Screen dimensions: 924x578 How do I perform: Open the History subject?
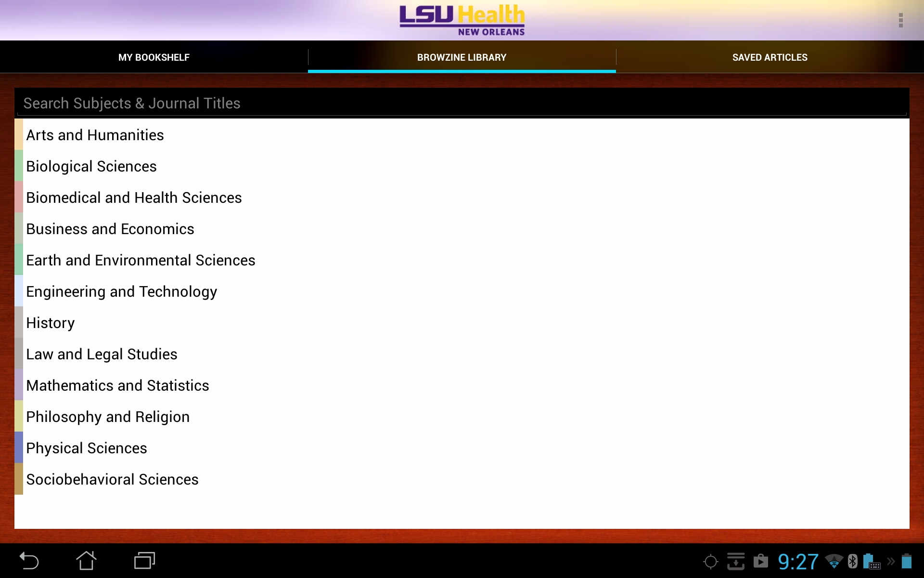coord(462,322)
